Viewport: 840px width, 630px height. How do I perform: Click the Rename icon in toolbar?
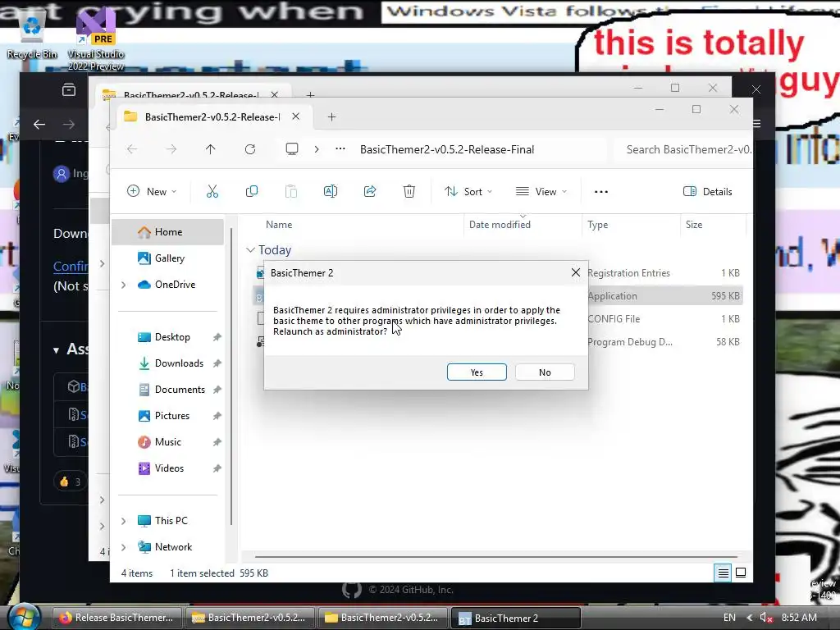pos(330,191)
